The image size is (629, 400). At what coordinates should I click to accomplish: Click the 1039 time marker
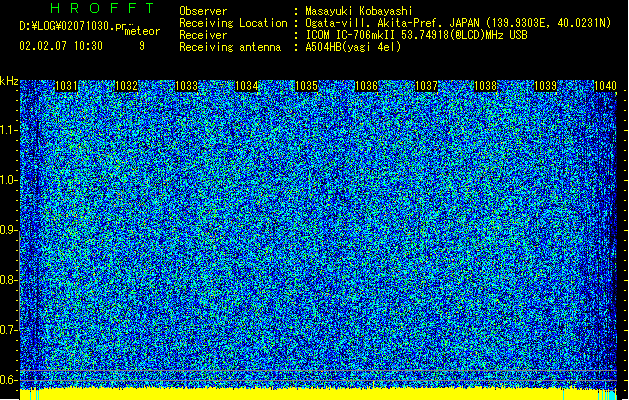coord(546,86)
